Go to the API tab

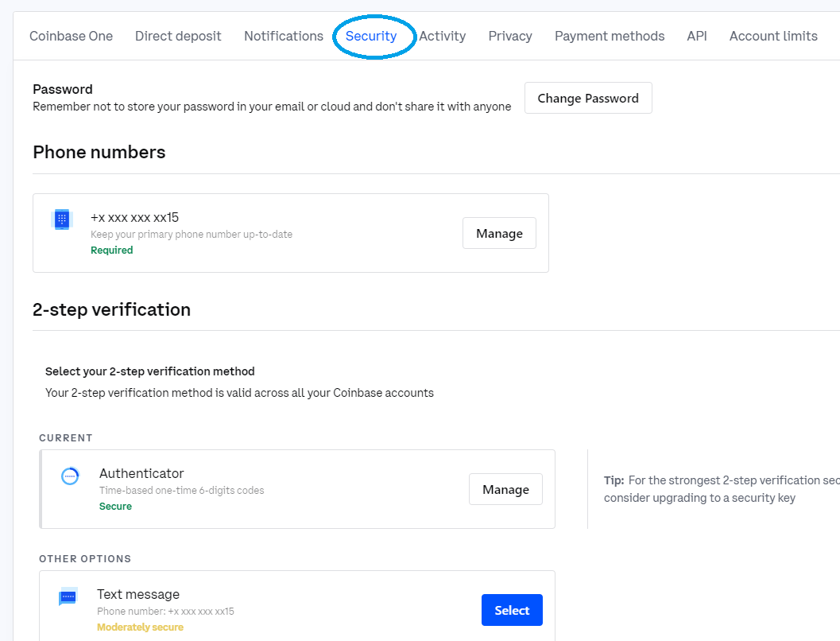click(697, 36)
